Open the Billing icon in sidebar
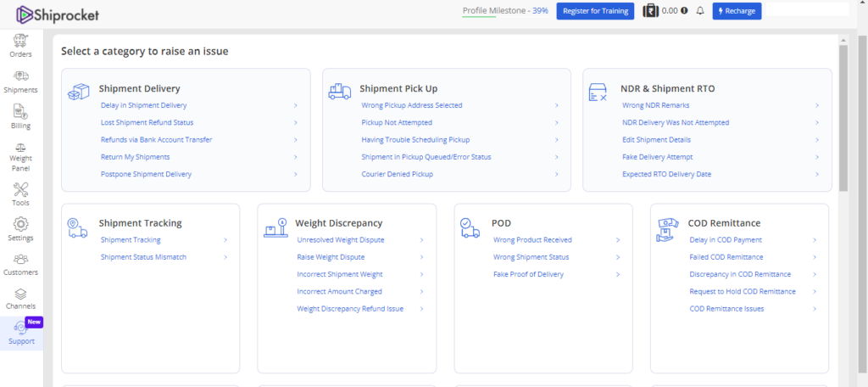This screenshot has height=387, width=868. click(x=21, y=111)
